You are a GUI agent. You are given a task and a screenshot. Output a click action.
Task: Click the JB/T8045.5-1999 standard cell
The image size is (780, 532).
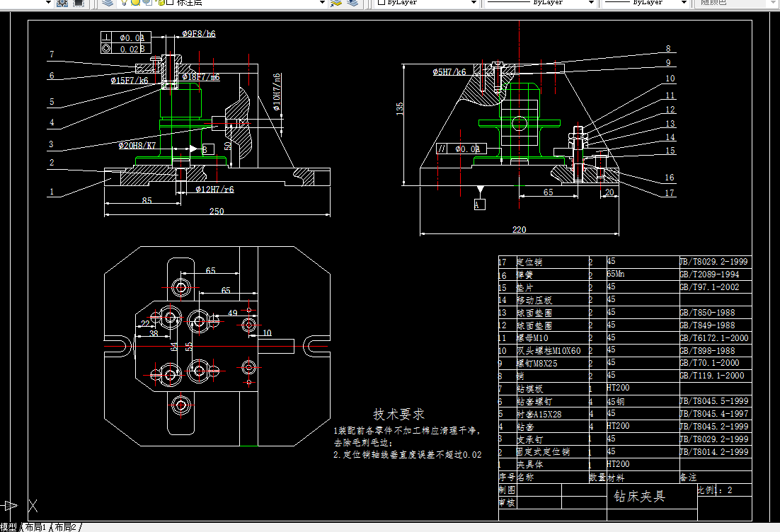coord(714,400)
